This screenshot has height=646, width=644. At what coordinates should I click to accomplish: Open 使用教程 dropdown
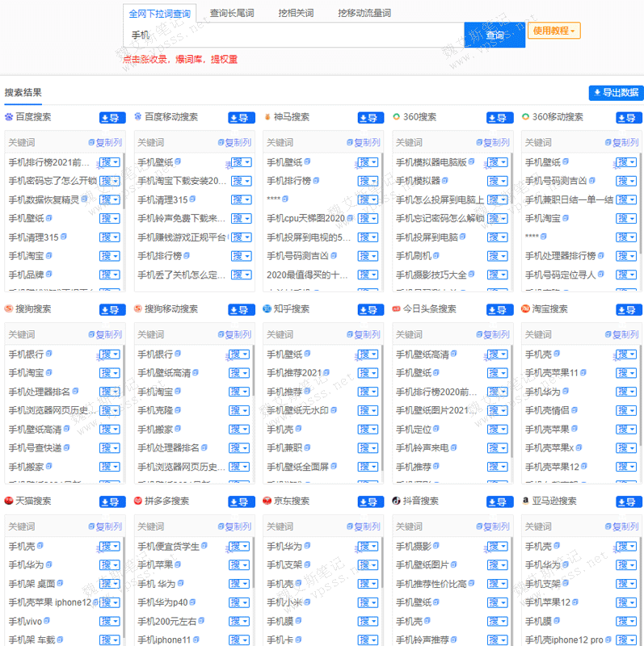tap(554, 31)
